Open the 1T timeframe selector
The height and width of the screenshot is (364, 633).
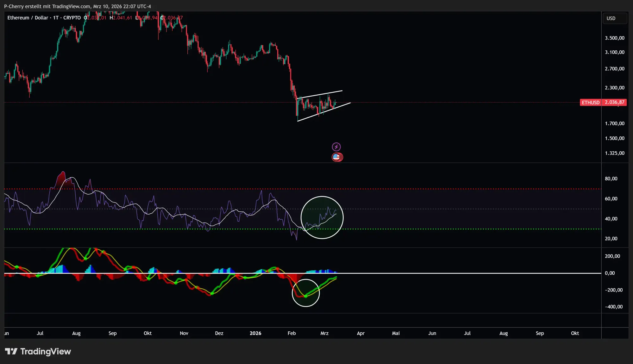point(56,18)
